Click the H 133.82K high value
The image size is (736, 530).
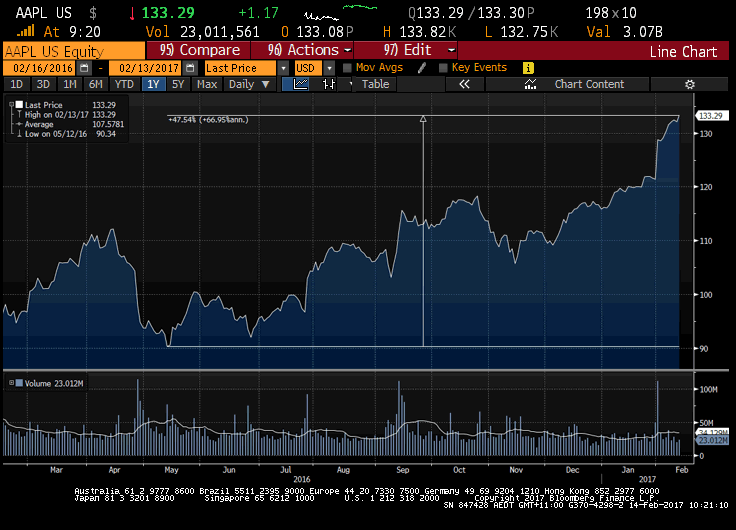coord(419,32)
